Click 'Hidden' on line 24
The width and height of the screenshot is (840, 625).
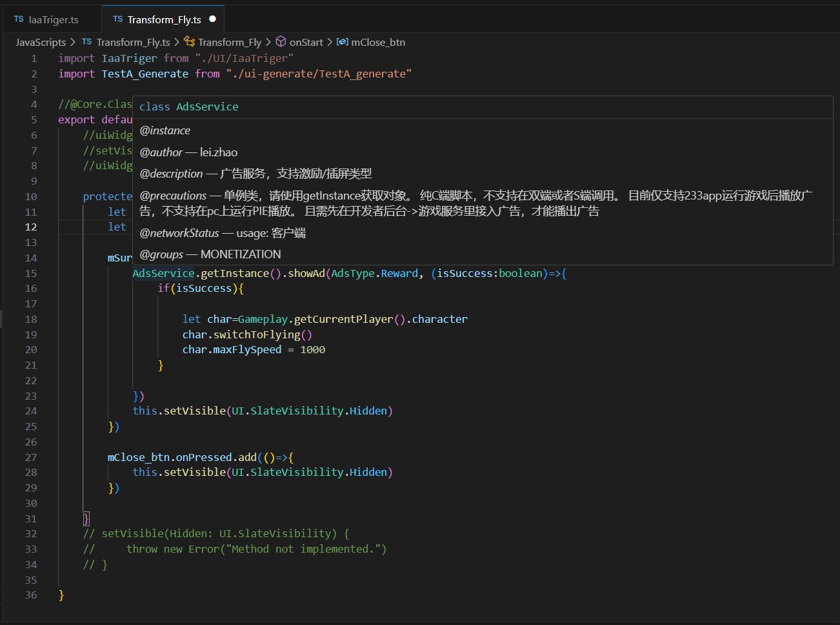368,411
